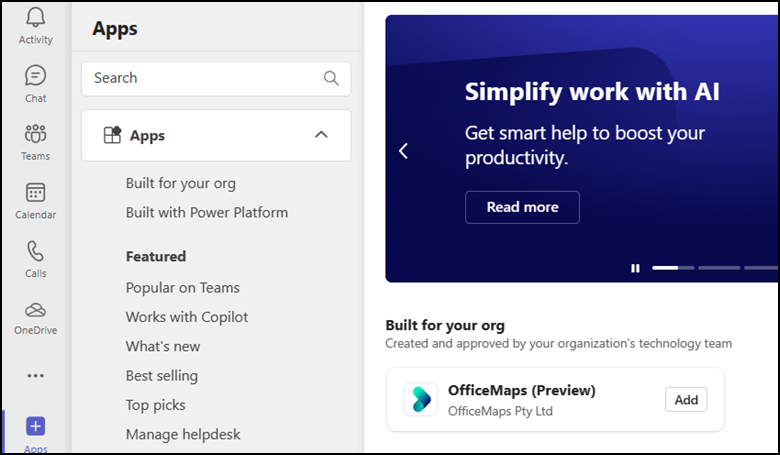The image size is (780, 455).
Task: Go to the Teams icon
Action: coord(35,134)
